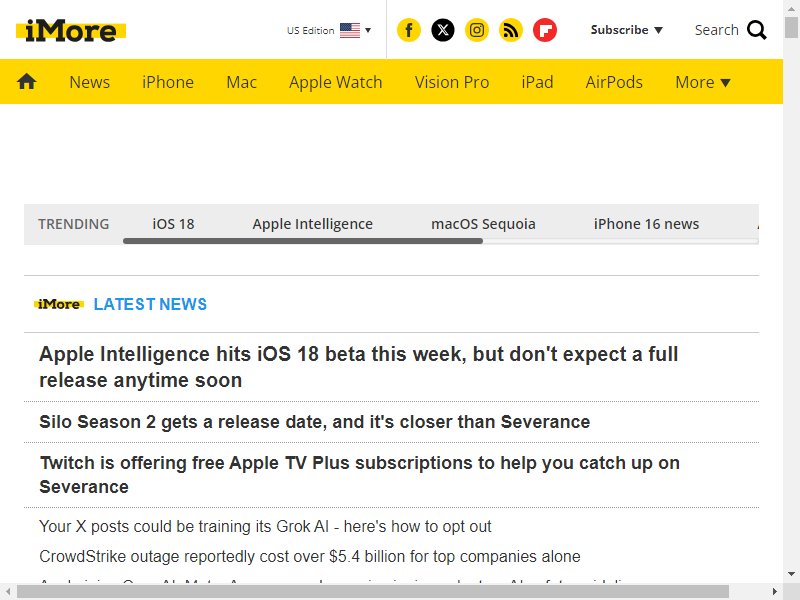
Task: Click the vertical scrollbar up arrow
Action: coord(791,8)
